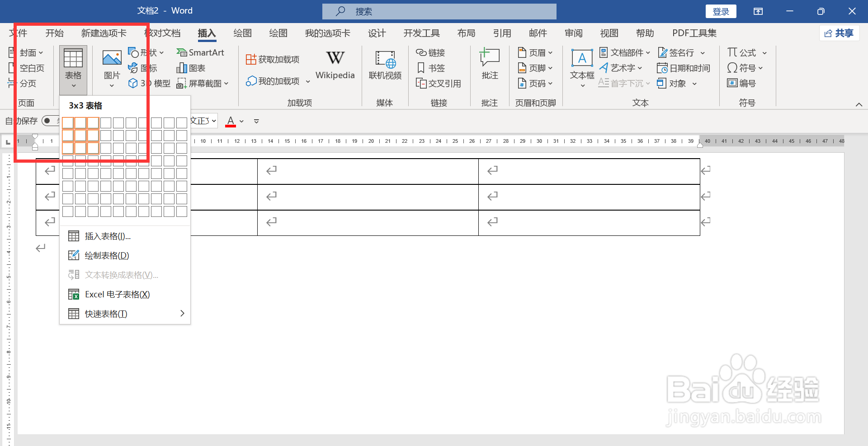The width and height of the screenshot is (868, 446).
Task: Insert a Page Break (分页)
Action: pos(22,83)
